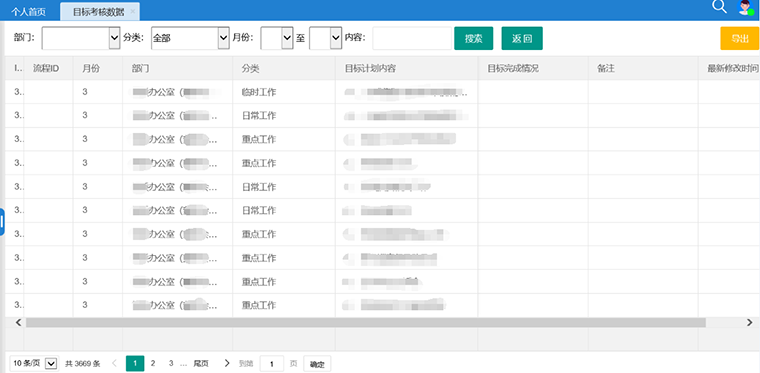Click the 共 3669 条 total count text
This screenshot has width=760, height=373.
coord(82,363)
